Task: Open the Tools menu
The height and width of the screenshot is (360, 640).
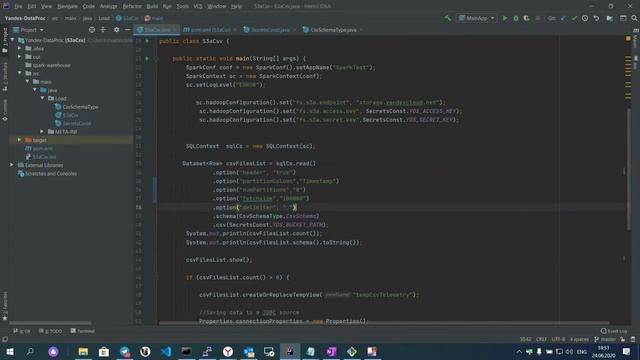Action: tap(182, 7)
